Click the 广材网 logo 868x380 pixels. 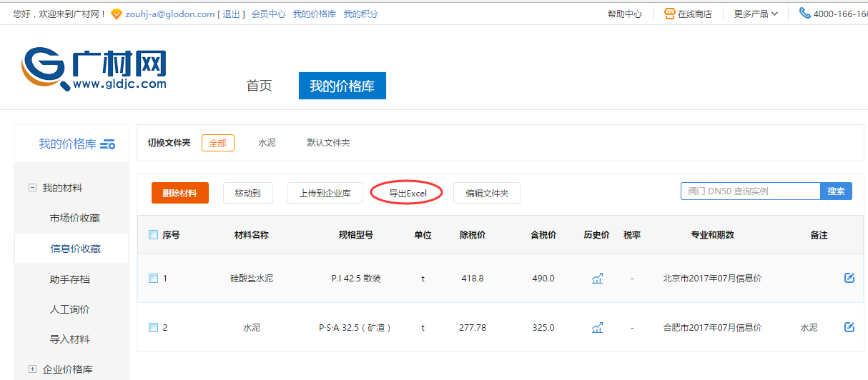click(x=94, y=70)
